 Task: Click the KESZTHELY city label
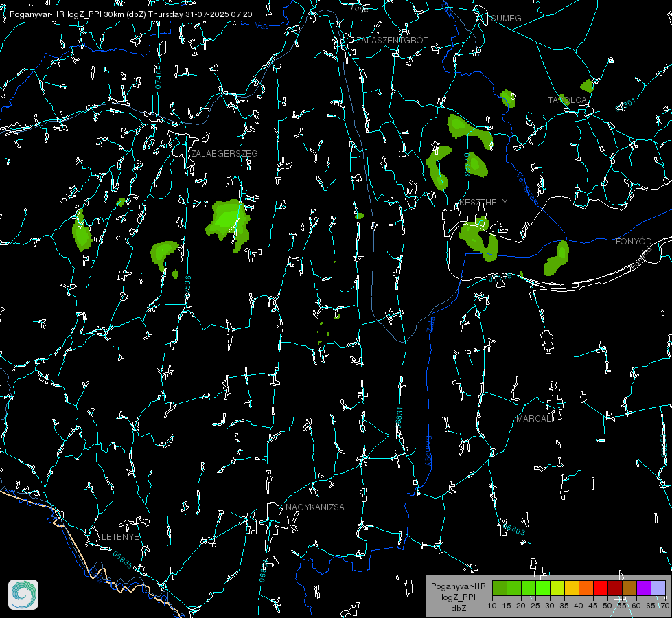pyautogui.click(x=483, y=203)
